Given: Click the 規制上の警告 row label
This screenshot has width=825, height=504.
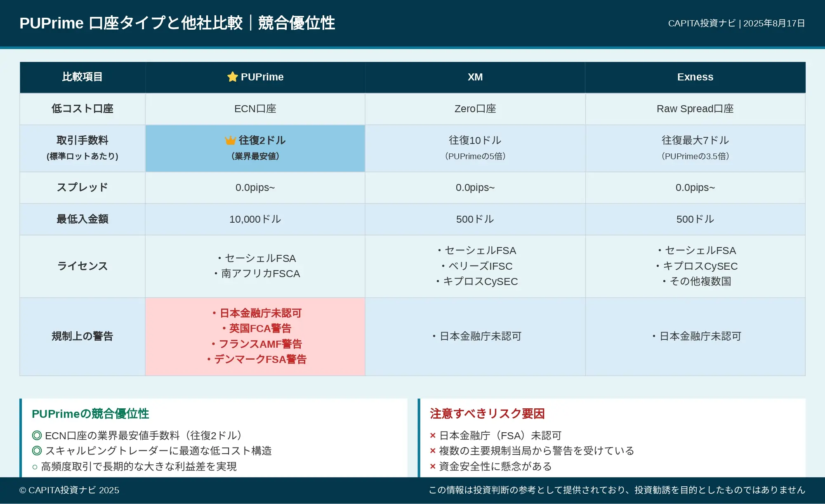Looking at the screenshot, I should coord(82,337).
